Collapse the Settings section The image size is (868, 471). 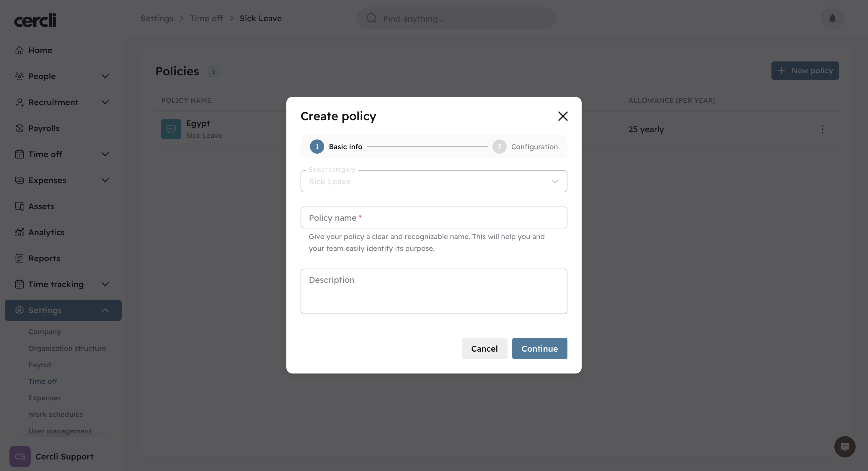pos(105,310)
